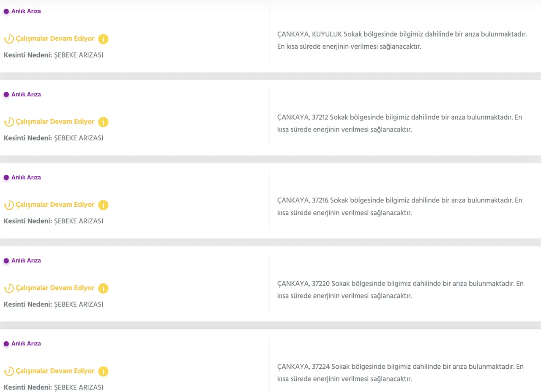The image size is (541, 392).
Task: Click purple status dot for 37216 Sokak
Action: click(x=6, y=178)
